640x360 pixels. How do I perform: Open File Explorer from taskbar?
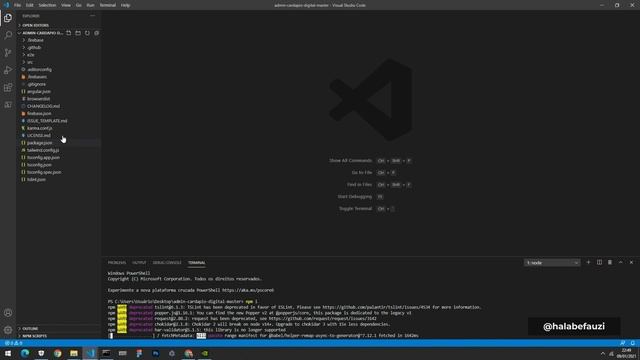click(x=74, y=353)
